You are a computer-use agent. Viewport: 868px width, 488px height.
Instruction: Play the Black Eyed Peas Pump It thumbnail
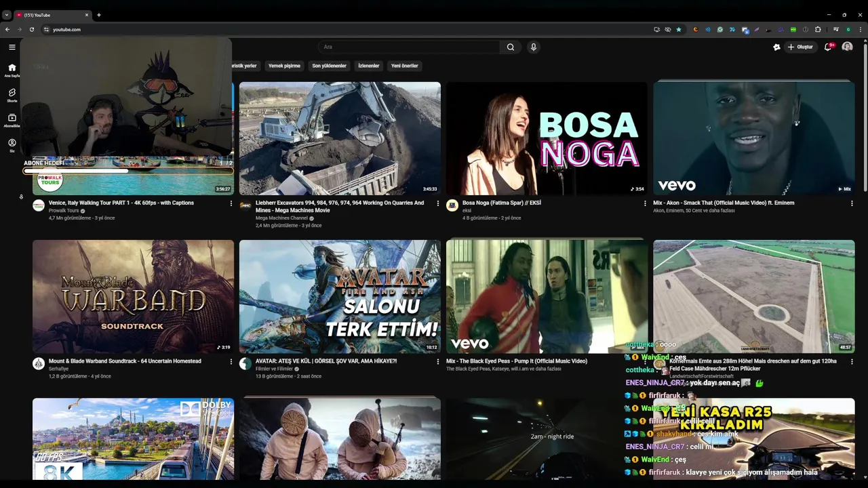tap(547, 296)
